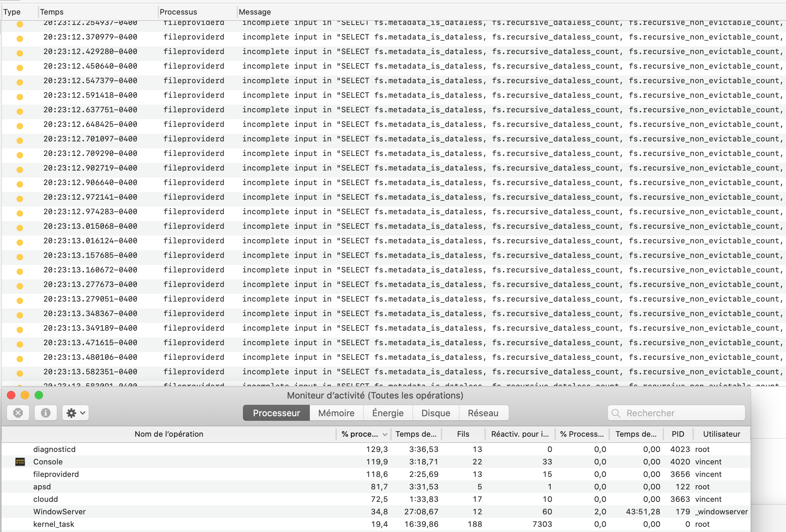This screenshot has height=532, width=786.
Task: Open the gear actions dropdown menu
Action: click(x=76, y=413)
